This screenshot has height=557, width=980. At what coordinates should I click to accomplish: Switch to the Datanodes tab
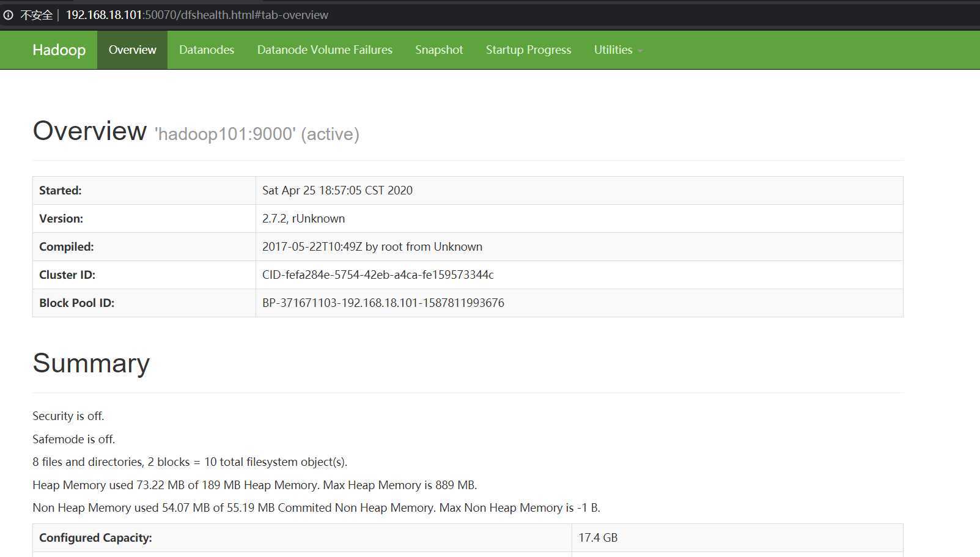[x=207, y=50]
